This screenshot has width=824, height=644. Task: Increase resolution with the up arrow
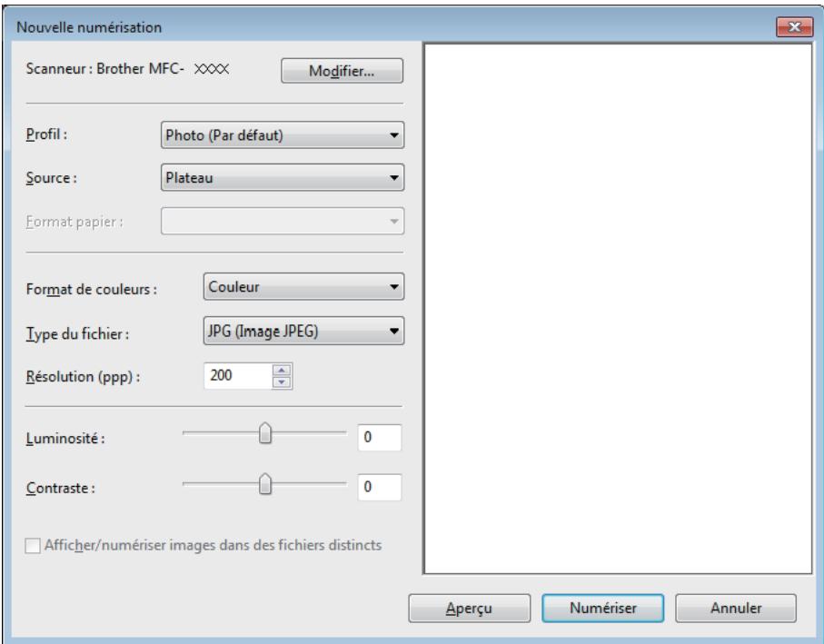(x=283, y=370)
